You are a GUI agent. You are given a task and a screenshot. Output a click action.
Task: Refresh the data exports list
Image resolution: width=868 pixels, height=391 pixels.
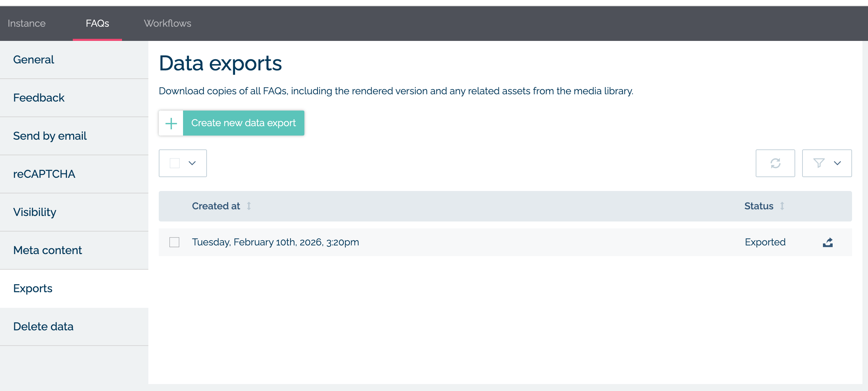775,163
